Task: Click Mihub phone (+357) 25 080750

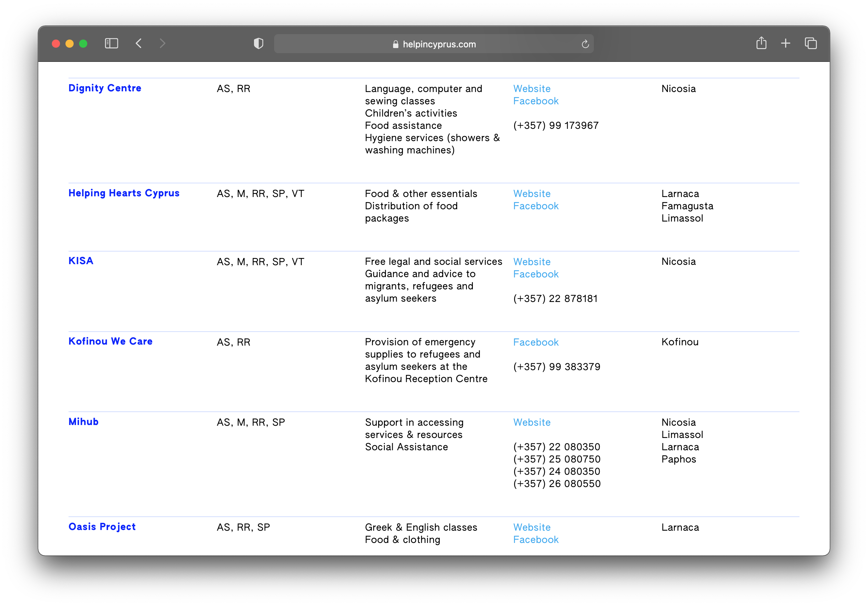Action: pyautogui.click(x=556, y=460)
